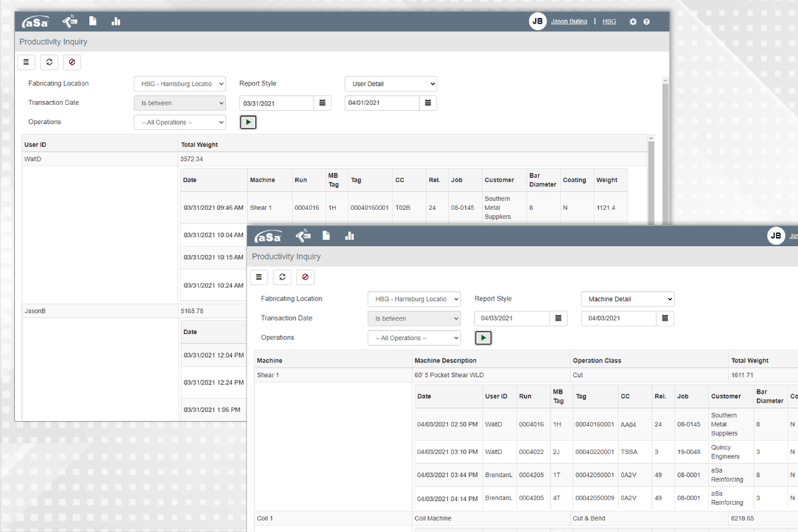Open the document icon in the front window header

click(x=326, y=236)
